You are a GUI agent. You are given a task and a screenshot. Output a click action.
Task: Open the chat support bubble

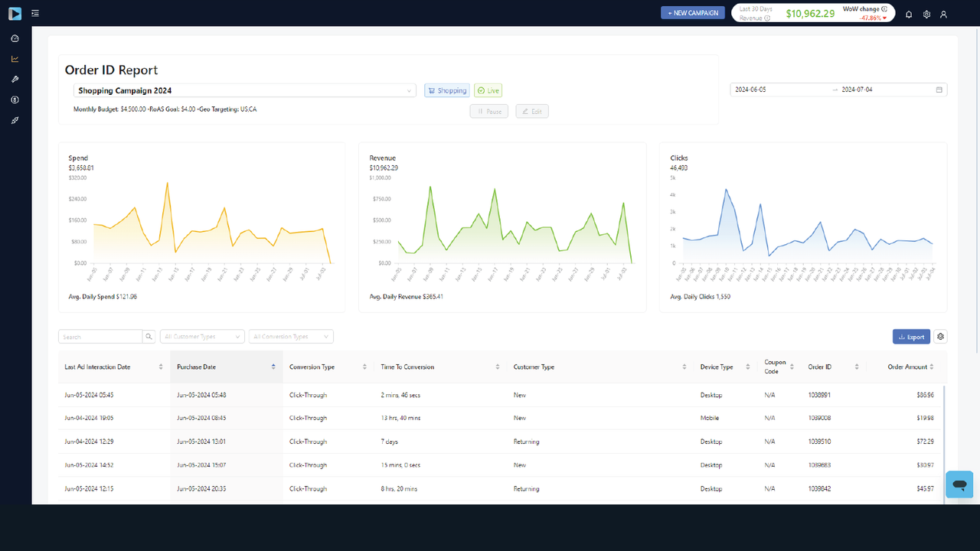(959, 484)
